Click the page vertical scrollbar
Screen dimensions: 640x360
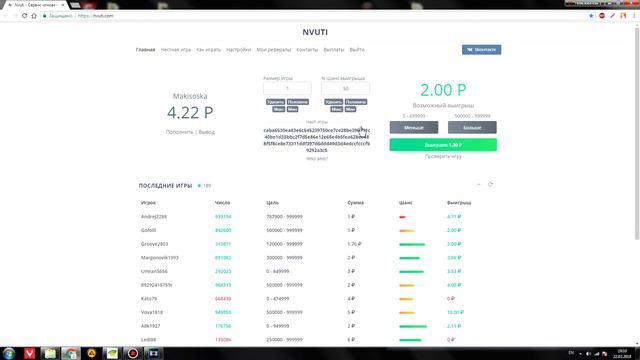coord(637,133)
